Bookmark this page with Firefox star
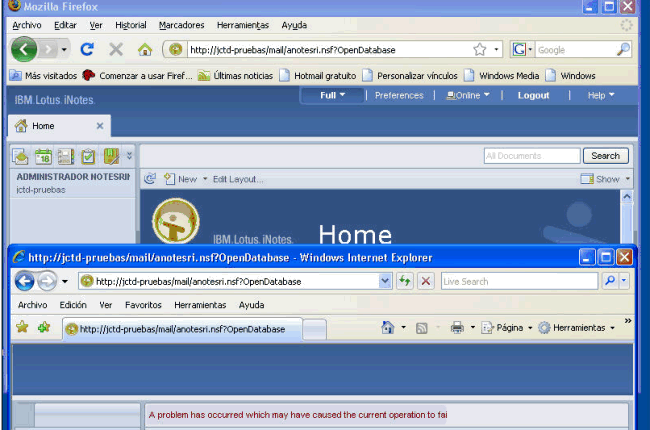Screen dimensions: 650x430 point(480,49)
